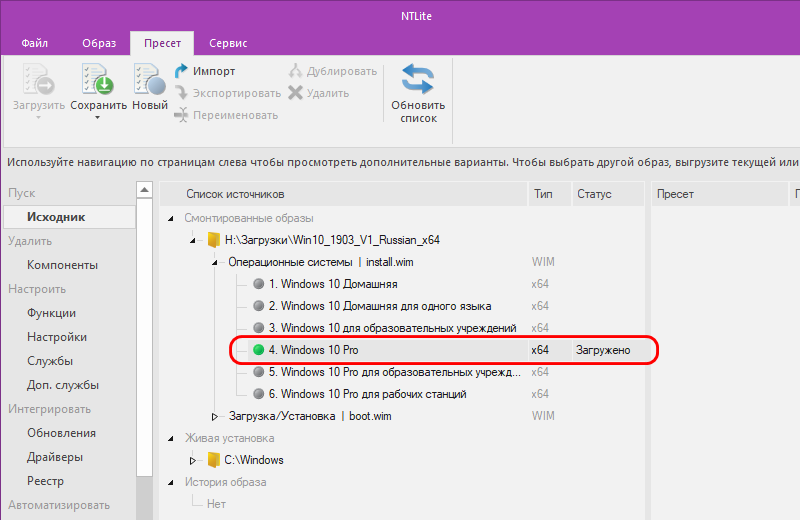Click the green status dot of Windows 10 Pro

pyautogui.click(x=259, y=350)
